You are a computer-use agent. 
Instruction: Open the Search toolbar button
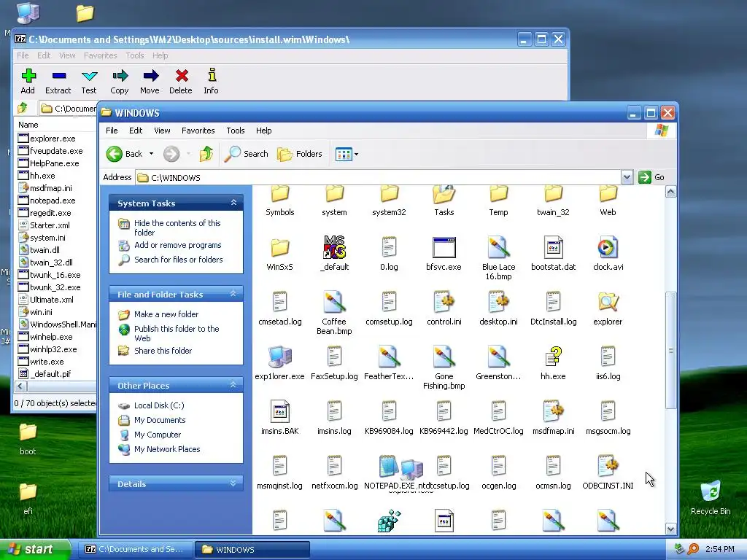(247, 154)
